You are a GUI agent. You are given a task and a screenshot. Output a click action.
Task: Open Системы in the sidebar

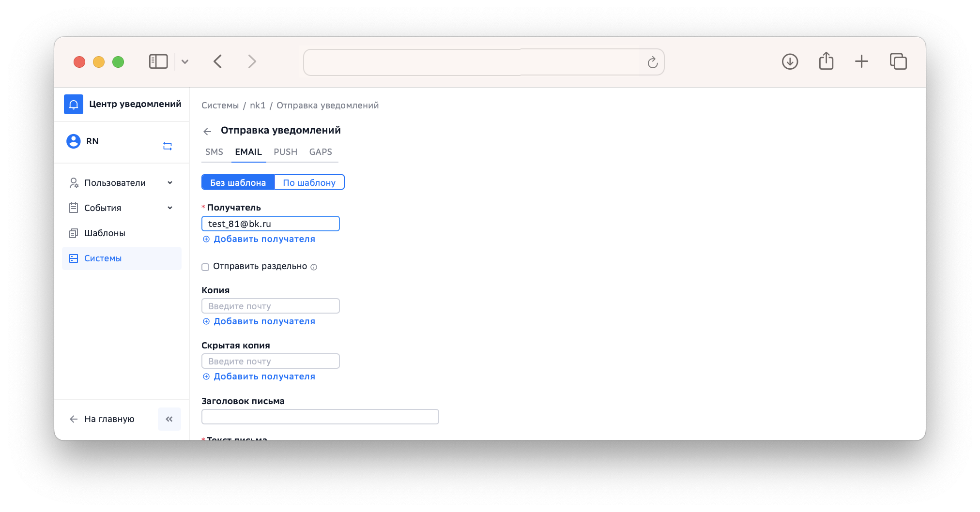[122, 258]
